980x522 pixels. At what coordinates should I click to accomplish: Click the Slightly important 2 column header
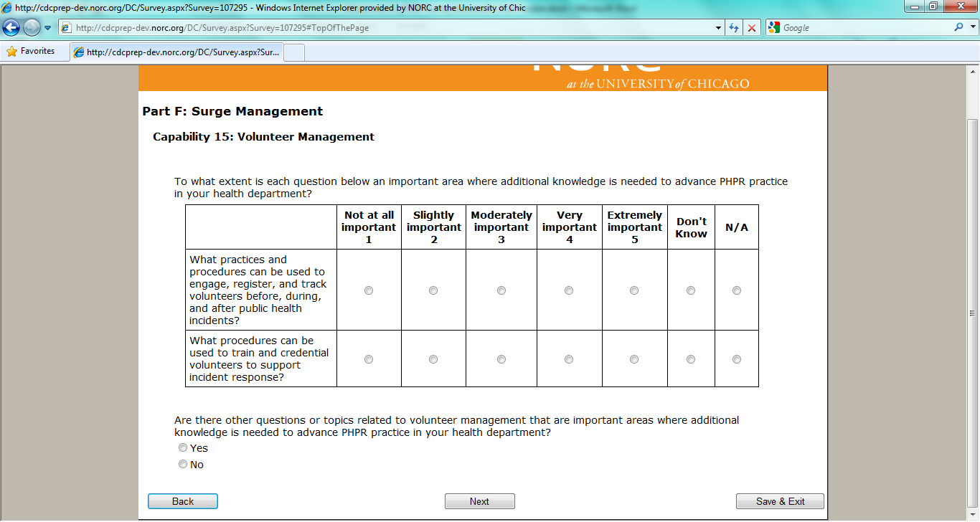pos(433,227)
